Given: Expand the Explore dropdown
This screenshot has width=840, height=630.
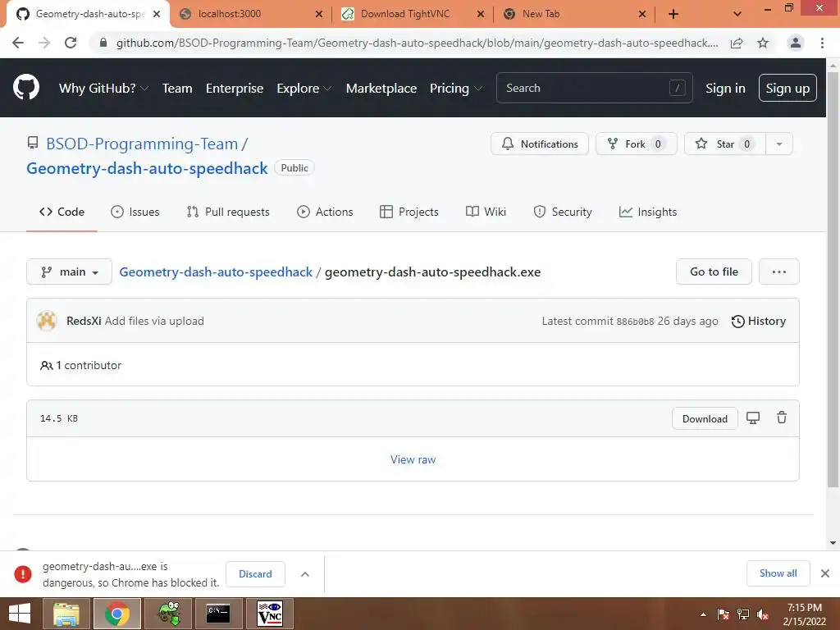Looking at the screenshot, I should tap(304, 89).
